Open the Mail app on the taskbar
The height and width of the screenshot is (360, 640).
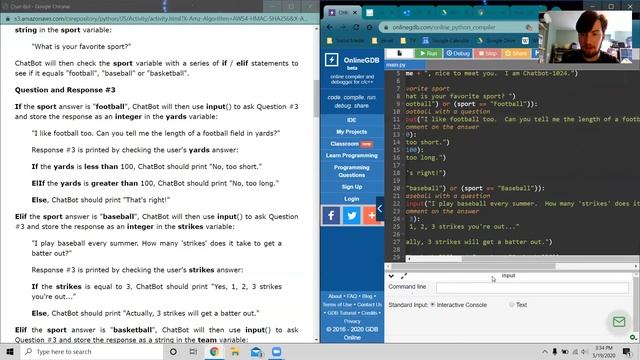256,351
